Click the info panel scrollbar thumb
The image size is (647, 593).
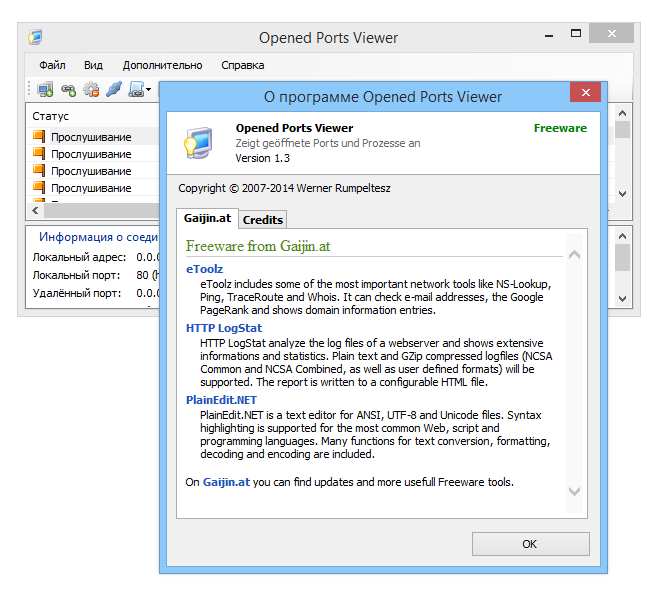(623, 258)
